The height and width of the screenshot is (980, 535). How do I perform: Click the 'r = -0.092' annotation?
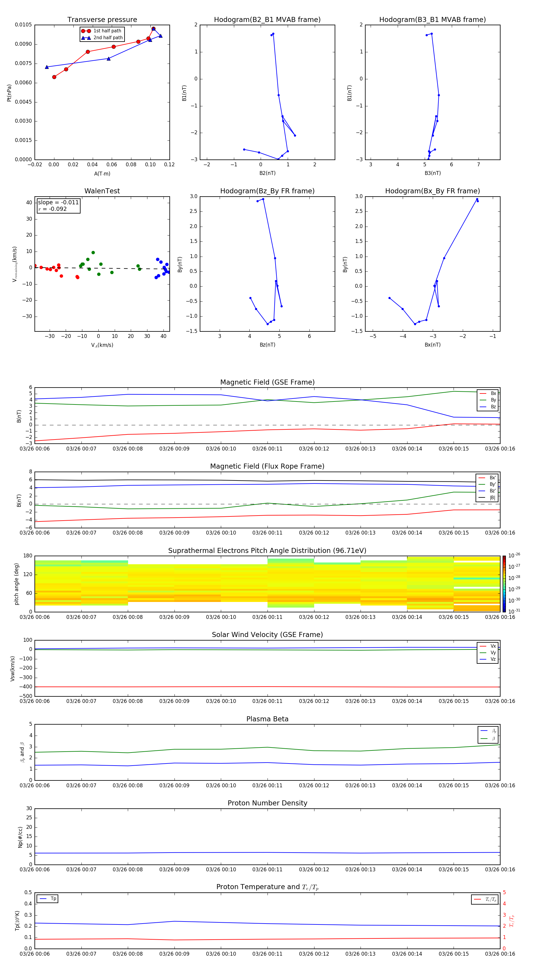pos(53,209)
